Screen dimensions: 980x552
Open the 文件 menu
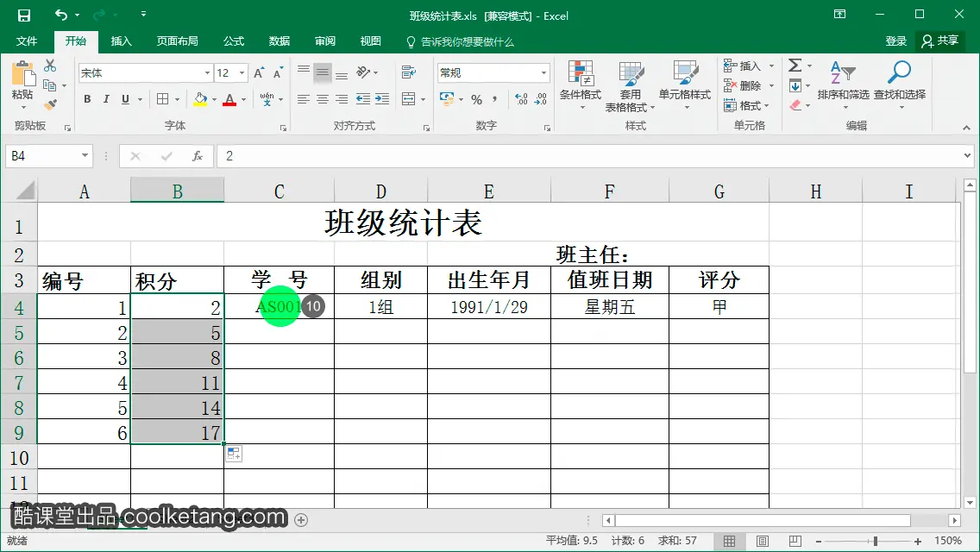[26, 41]
